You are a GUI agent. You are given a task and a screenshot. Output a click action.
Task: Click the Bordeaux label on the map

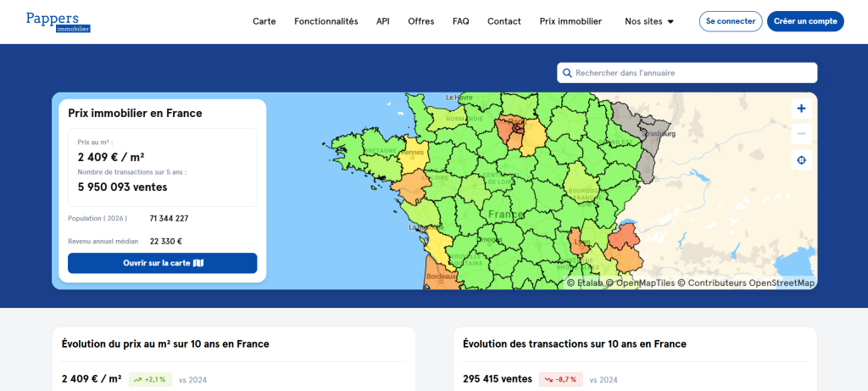tap(442, 276)
